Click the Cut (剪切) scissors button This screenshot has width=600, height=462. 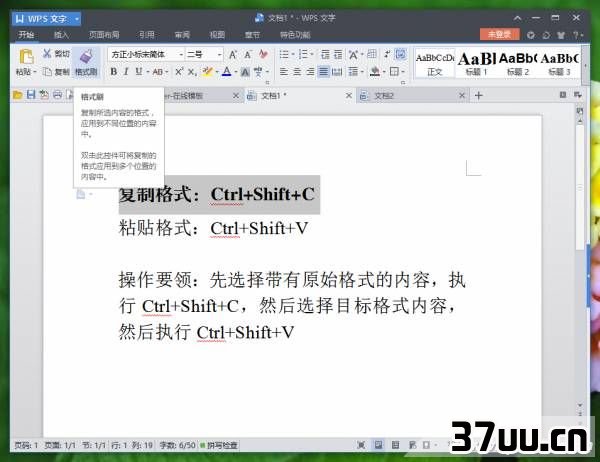click(55, 53)
